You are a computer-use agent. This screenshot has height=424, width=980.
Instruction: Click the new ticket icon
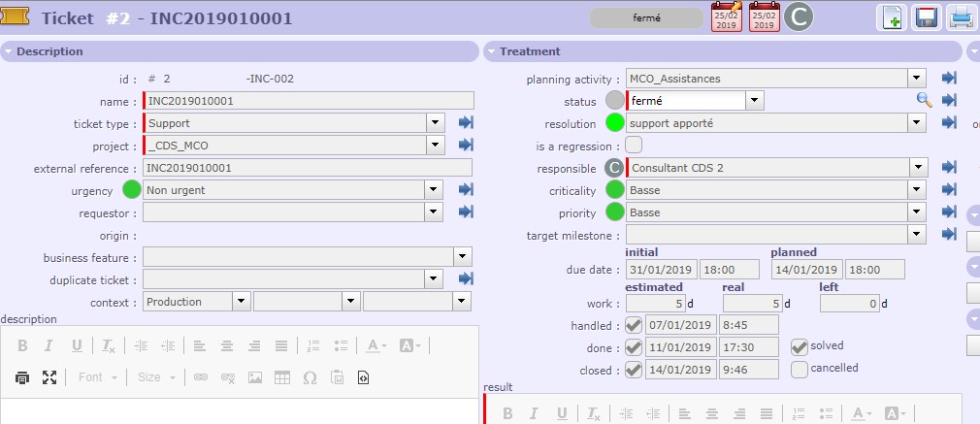893,17
